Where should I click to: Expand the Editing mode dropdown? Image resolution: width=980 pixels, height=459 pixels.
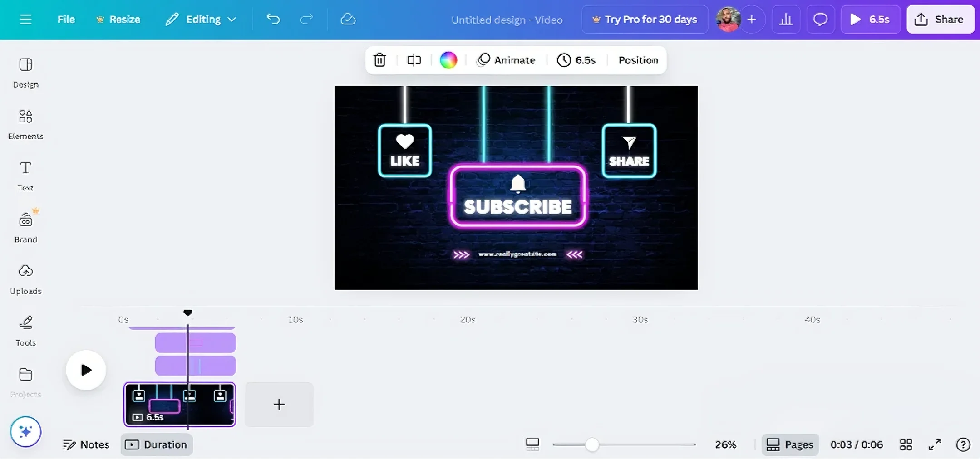pos(200,19)
